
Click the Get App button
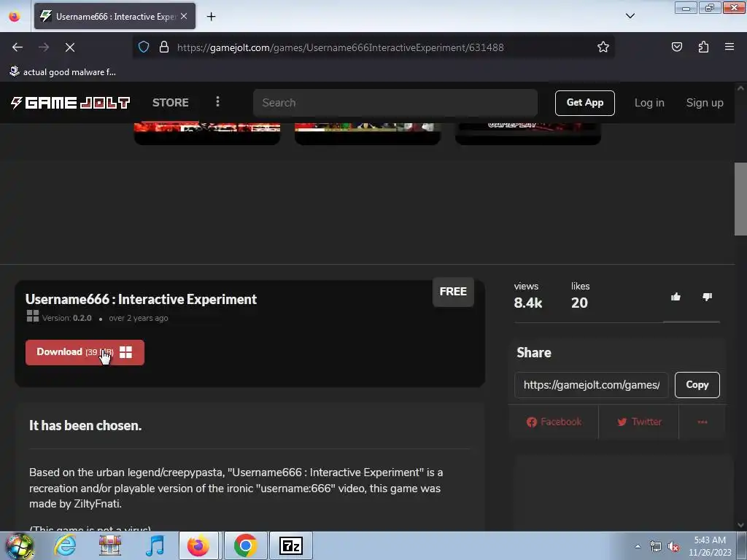[584, 103]
